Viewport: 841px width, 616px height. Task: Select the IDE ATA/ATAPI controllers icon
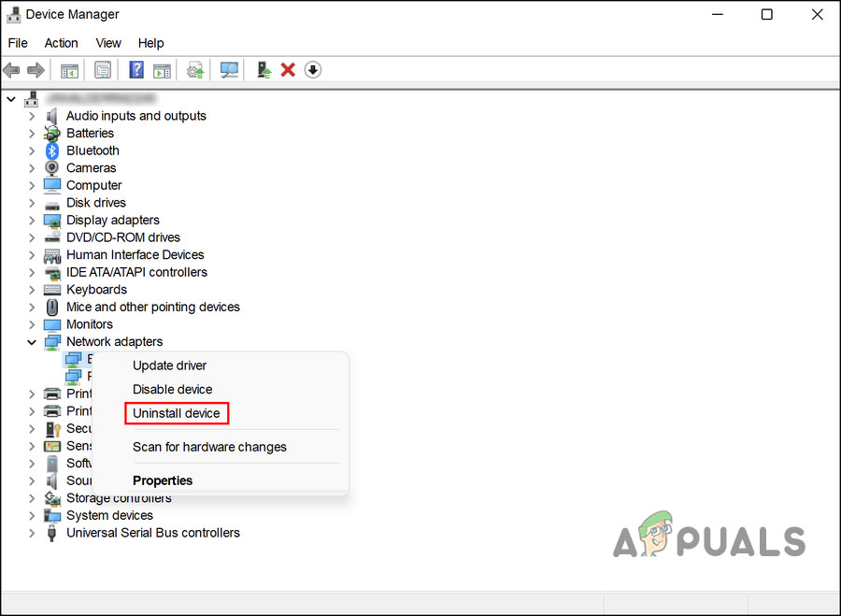pyautogui.click(x=52, y=273)
